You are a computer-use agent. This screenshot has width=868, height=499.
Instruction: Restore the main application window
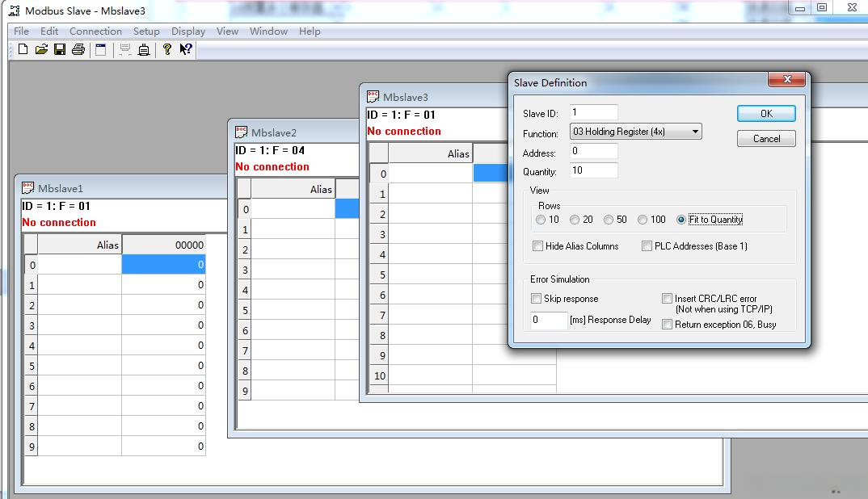pyautogui.click(x=822, y=7)
